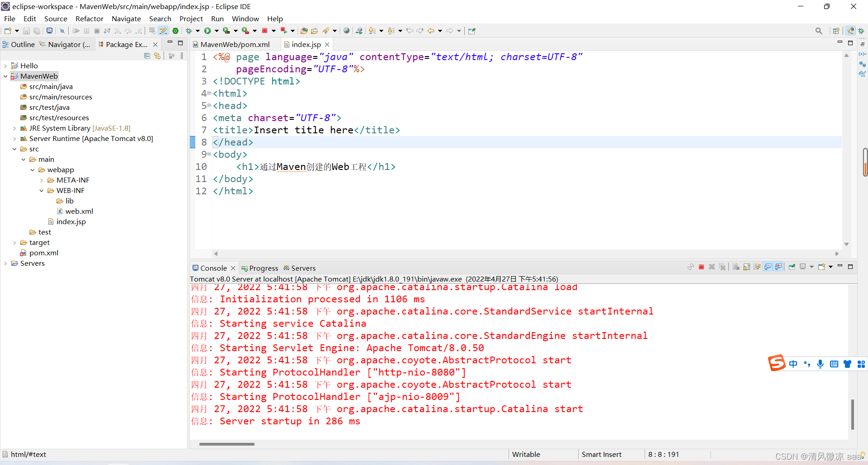Collapse the MavenWeb project node
This screenshot has width=868, height=465.
5,76
